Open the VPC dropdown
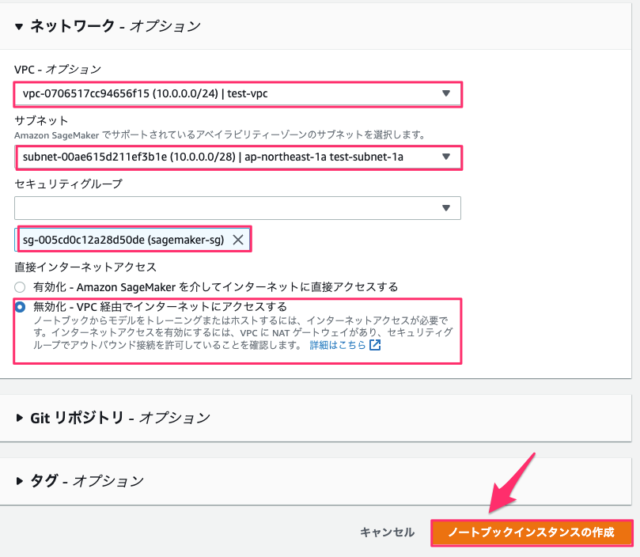Image resolution: width=640 pixels, height=557 pixels. coord(238,94)
